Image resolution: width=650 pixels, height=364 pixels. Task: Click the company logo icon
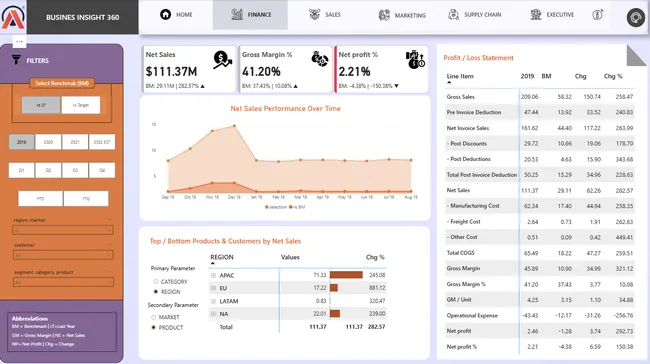coord(13,17)
